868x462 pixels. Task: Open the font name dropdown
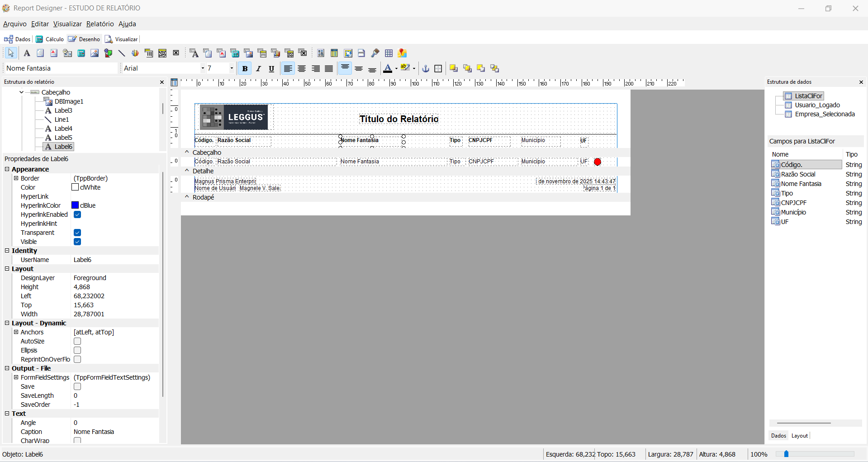click(203, 68)
